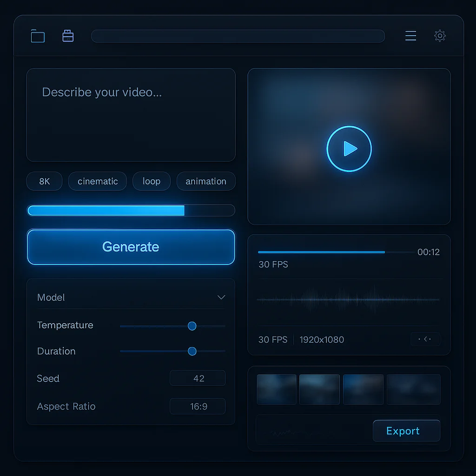Screen dimensions: 476x476
Task: Click the briefcase icon next to the folder
Action: pos(68,36)
